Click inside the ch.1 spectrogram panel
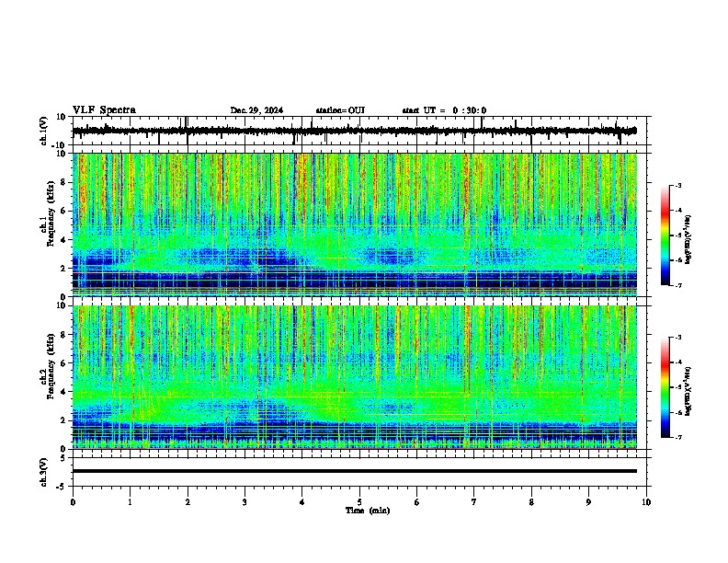The image size is (728, 563). (355, 224)
